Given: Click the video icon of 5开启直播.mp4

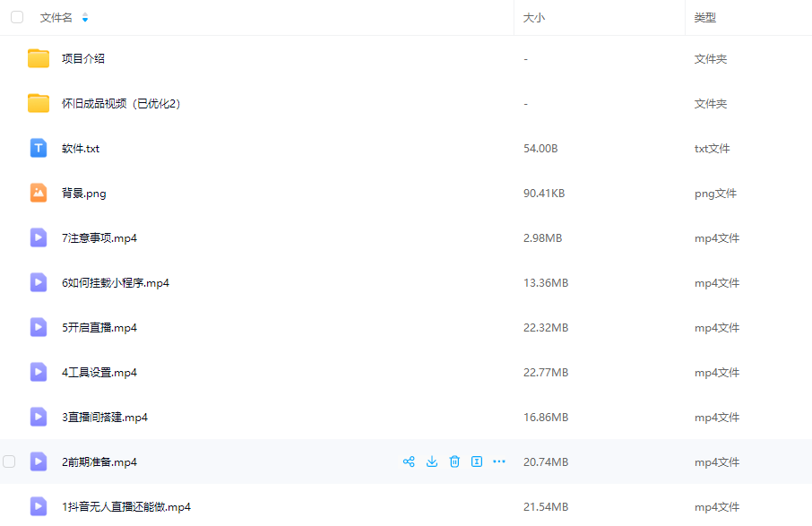Looking at the screenshot, I should (x=39, y=327).
